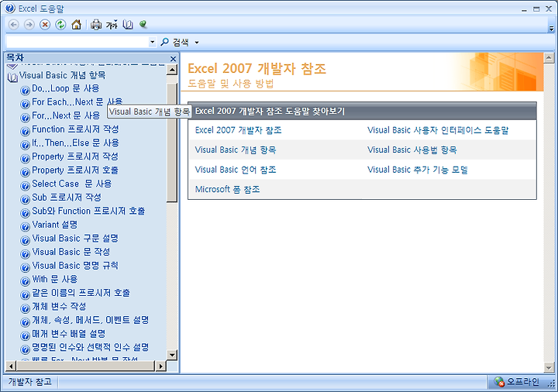Screen dimensions: 558x392
Task: Print the help topic
Action: 96,25
